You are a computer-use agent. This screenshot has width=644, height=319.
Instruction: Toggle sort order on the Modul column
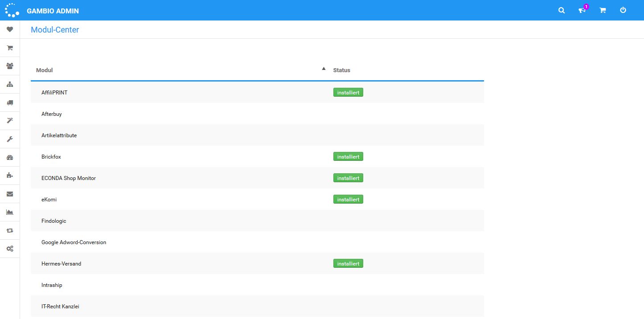44,70
